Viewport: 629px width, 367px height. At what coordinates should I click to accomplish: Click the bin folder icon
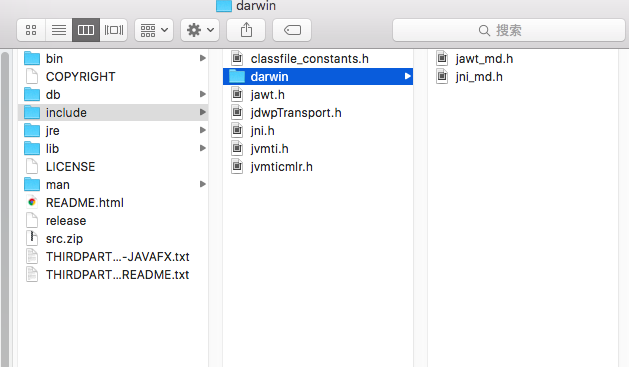coord(32,59)
